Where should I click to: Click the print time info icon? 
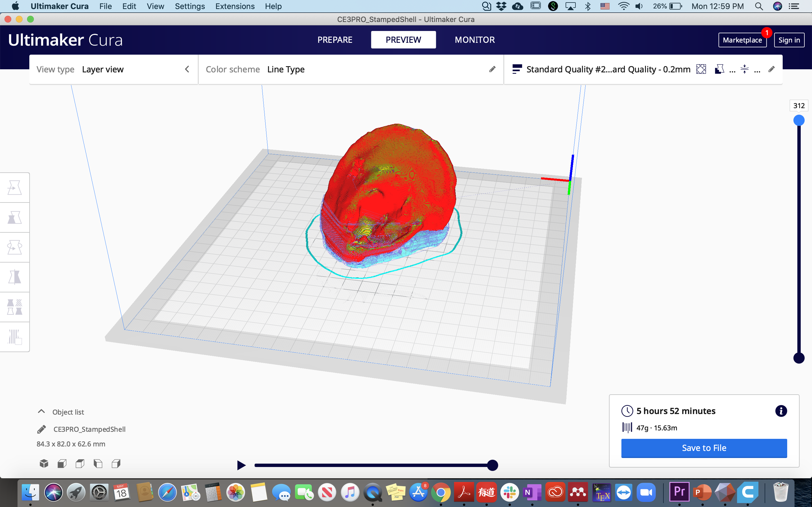[781, 411]
